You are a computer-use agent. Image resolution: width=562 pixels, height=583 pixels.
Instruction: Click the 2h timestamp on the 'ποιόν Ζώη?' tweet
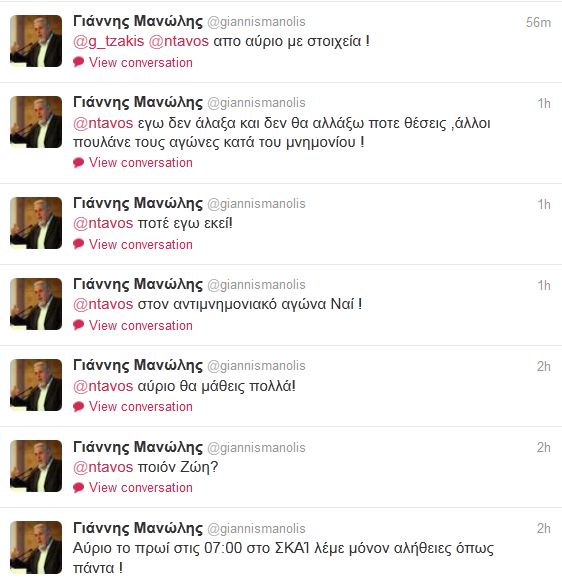(x=544, y=447)
